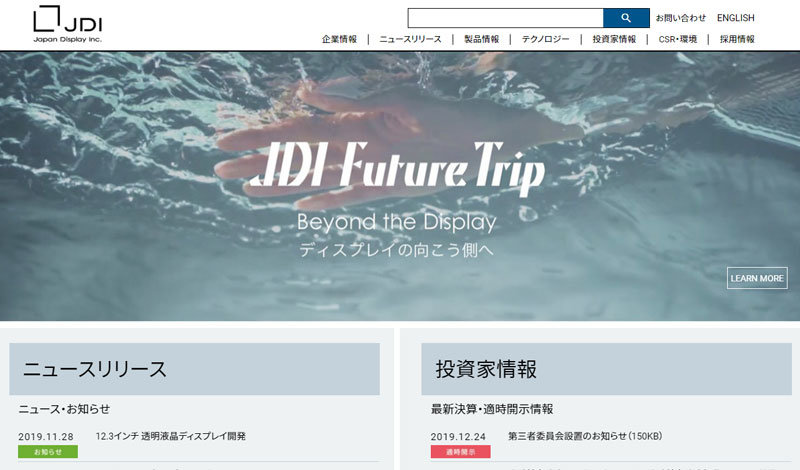
Task: Switch to the ENGLISH site
Action: (735, 18)
